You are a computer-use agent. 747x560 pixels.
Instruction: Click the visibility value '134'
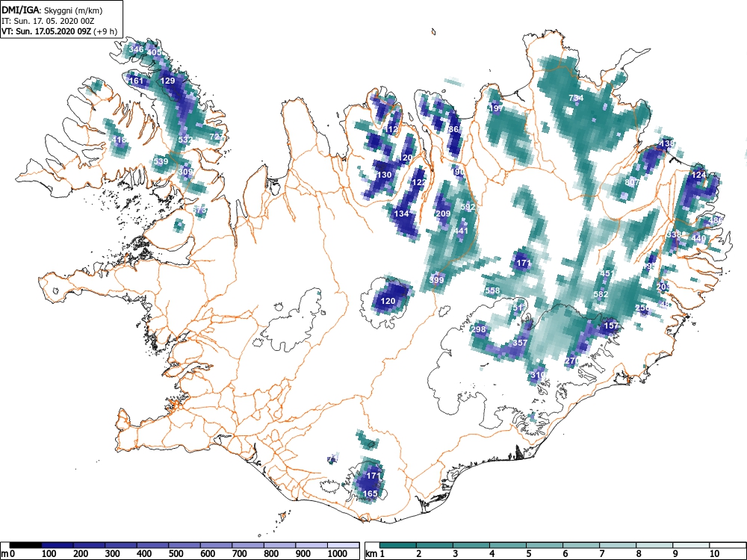(402, 214)
